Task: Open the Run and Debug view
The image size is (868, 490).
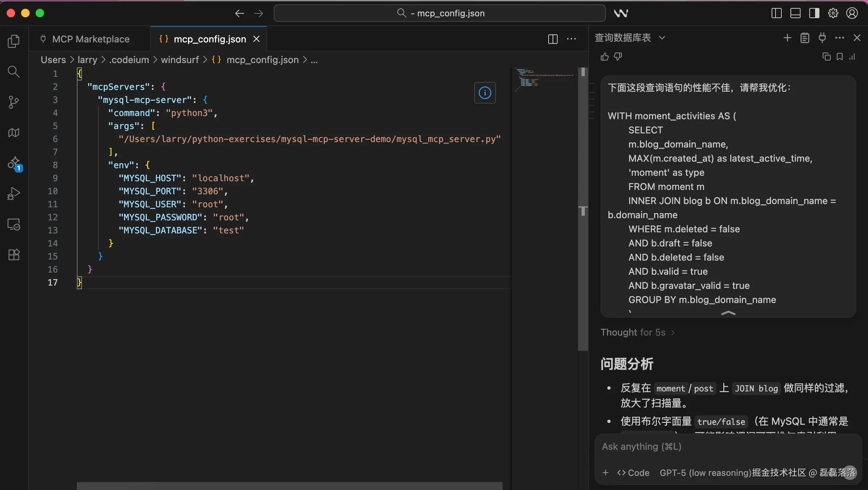Action: click(x=14, y=193)
